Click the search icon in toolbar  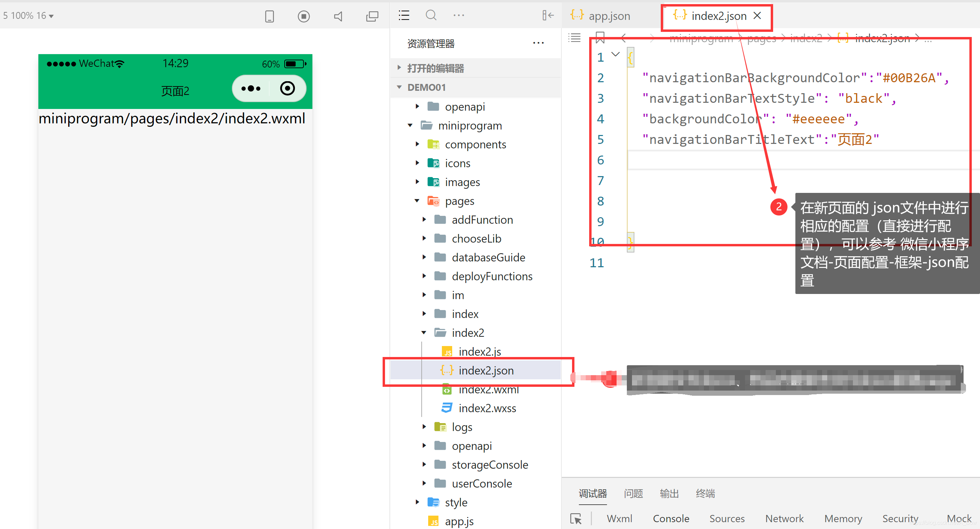tap(431, 16)
